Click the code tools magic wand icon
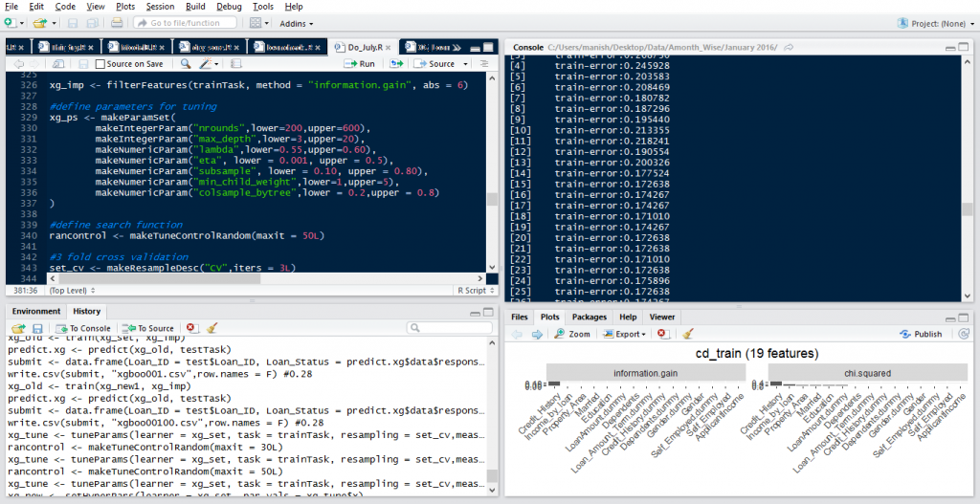The image size is (980, 504). (x=206, y=64)
